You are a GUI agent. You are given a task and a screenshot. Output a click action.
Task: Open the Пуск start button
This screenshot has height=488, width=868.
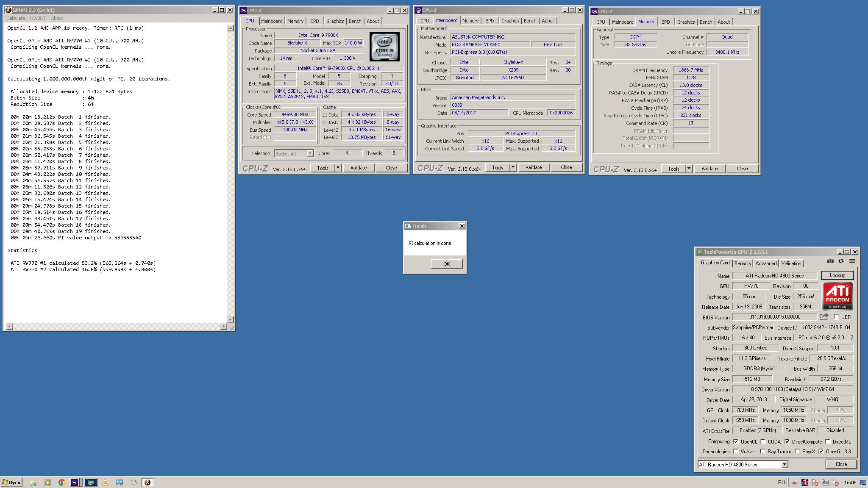[x=11, y=482]
